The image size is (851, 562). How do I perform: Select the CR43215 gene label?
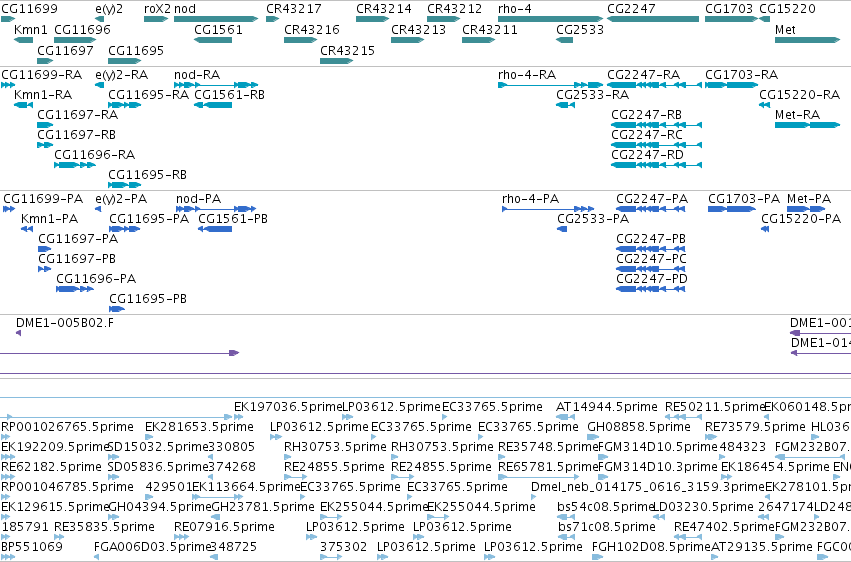coord(347,50)
